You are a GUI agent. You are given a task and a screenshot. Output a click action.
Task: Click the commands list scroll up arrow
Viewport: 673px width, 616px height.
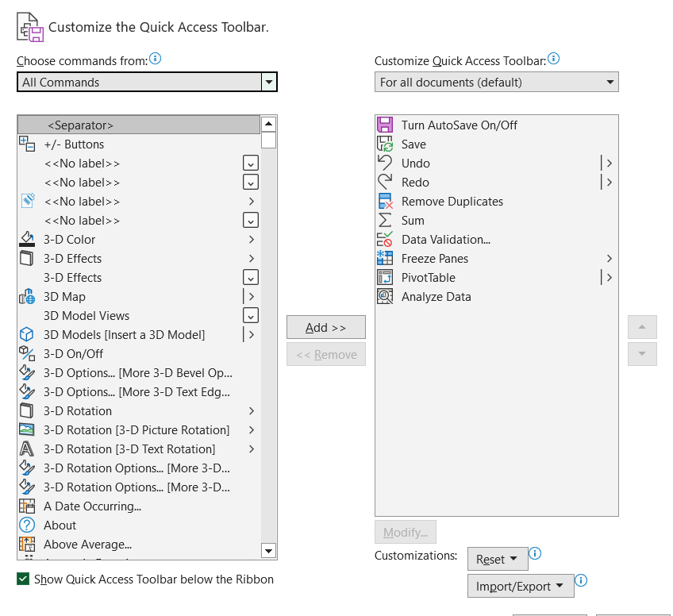tap(269, 124)
